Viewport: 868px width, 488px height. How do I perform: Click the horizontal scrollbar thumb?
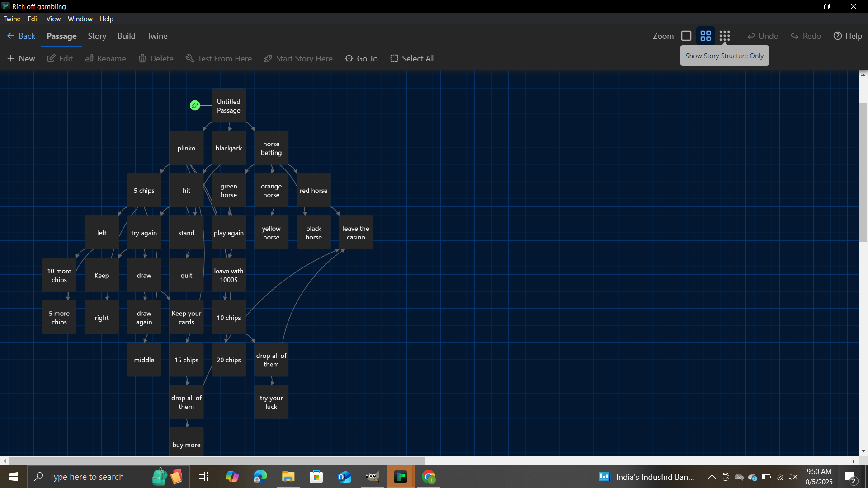(217, 461)
